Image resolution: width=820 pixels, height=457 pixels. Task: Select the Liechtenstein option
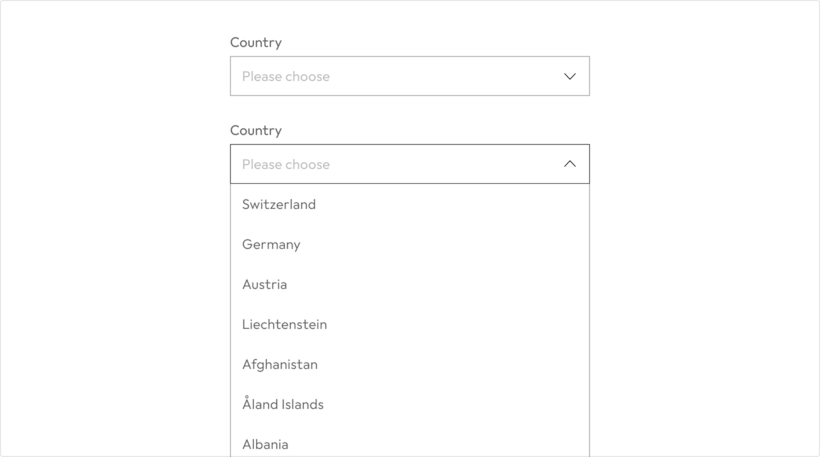pos(285,324)
